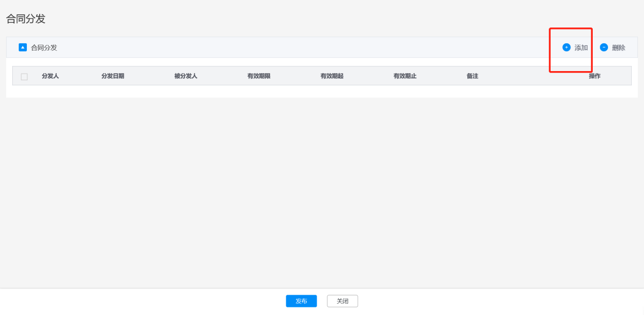Click the 有效期止 column header

coord(405,76)
